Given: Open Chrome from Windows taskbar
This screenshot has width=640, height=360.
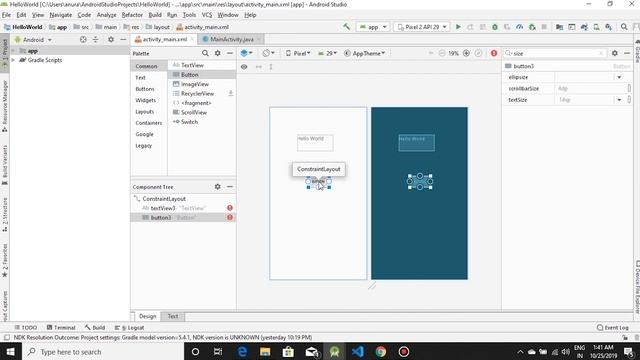Looking at the screenshot, I should (380, 351).
